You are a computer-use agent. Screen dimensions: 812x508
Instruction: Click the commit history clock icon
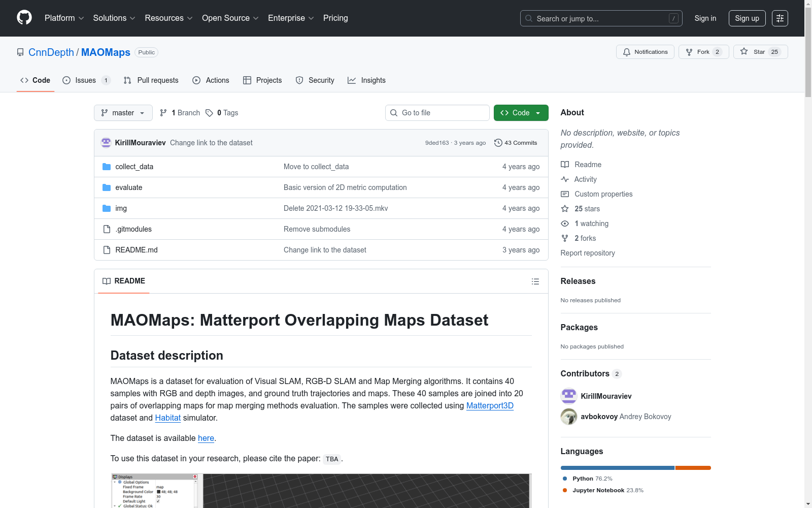[x=498, y=143]
